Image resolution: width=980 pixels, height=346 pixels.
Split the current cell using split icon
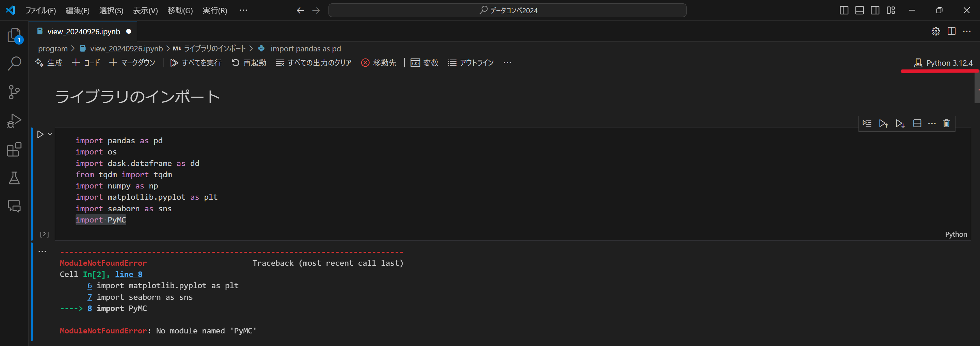coord(917,123)
